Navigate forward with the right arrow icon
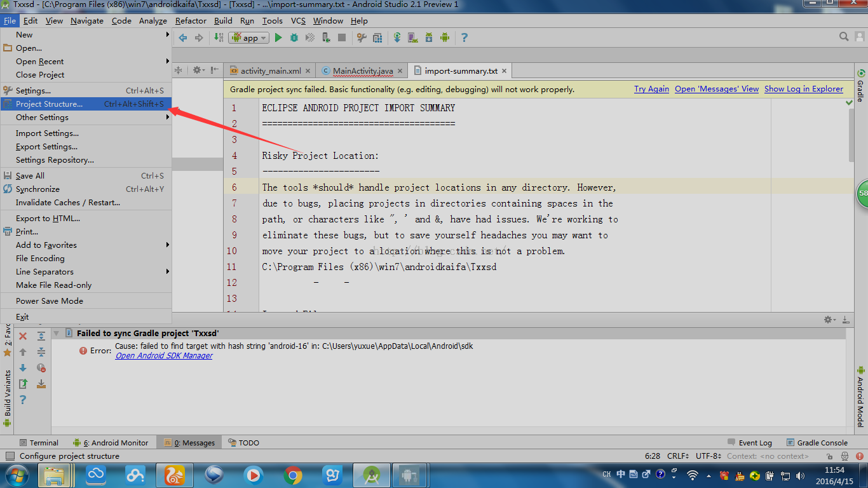The height and width of the screenshot is (488, 868). coord(199,38)
